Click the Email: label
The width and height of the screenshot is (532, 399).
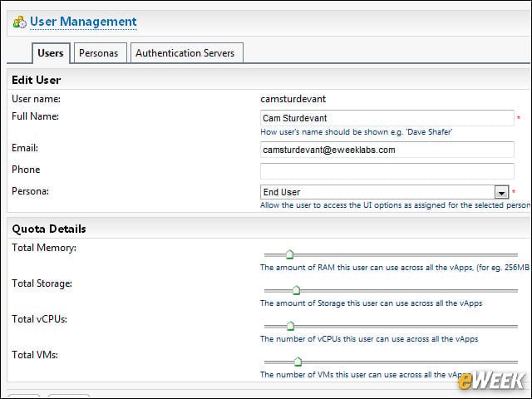(x=25, y=148)
